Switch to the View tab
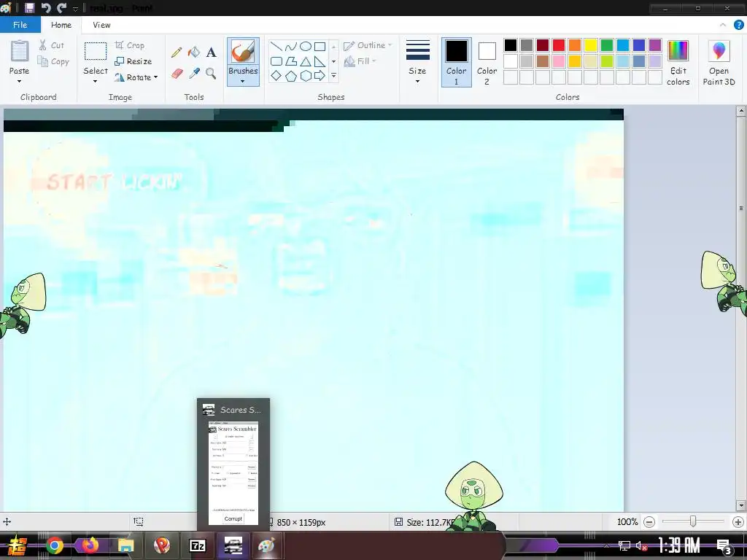The width and height of the screenshot is (747, 560). click(101, 25)
